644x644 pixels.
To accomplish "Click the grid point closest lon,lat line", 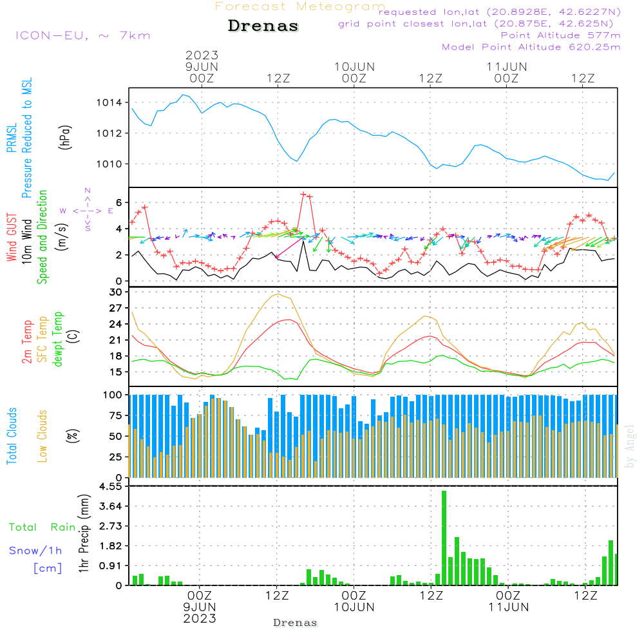I will click(x=476, y=24).
